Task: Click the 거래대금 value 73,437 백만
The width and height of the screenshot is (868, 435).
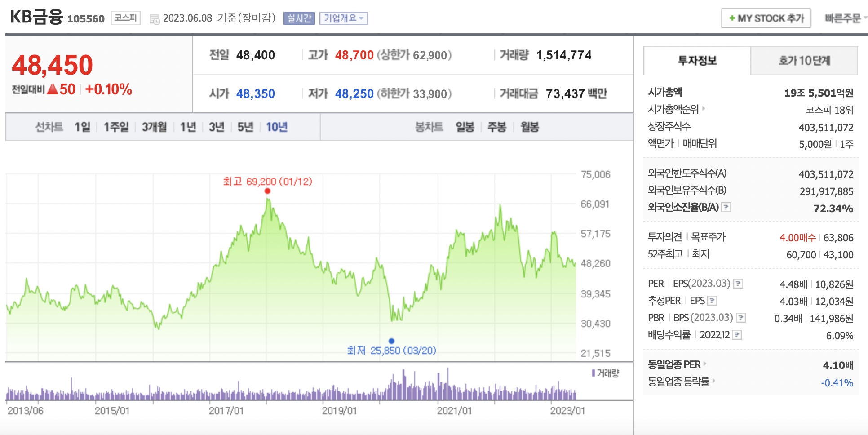Action: (x=576, y=94)
